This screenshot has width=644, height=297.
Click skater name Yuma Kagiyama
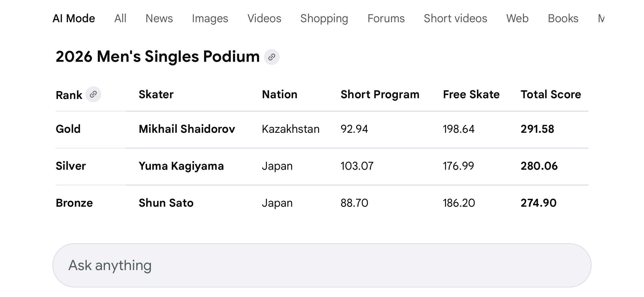(181, 166)
